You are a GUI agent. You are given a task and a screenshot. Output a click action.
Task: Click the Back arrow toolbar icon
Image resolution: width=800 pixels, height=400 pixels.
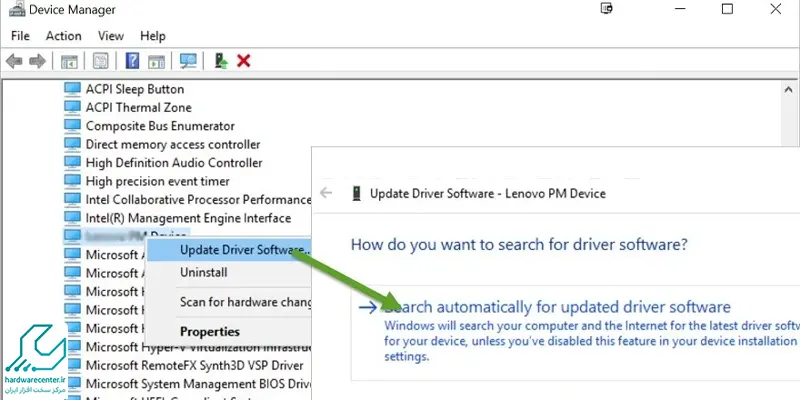tap(14, 61)
